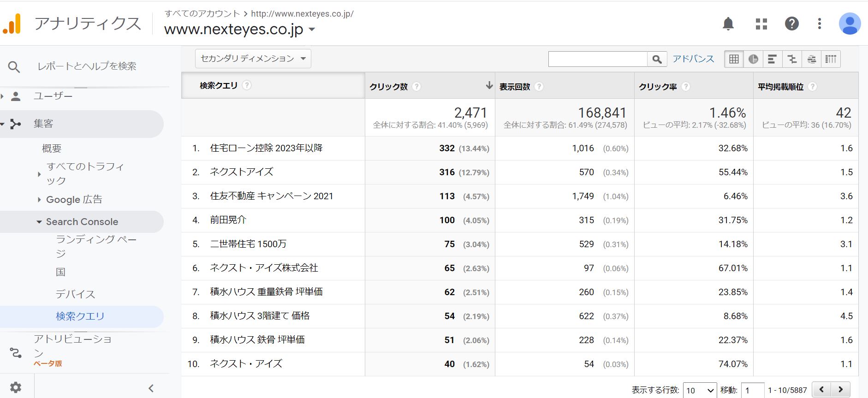Viewport: 868px width, 398px height.
Task: Click the アドバンス filter link
Action: (693, 59)
